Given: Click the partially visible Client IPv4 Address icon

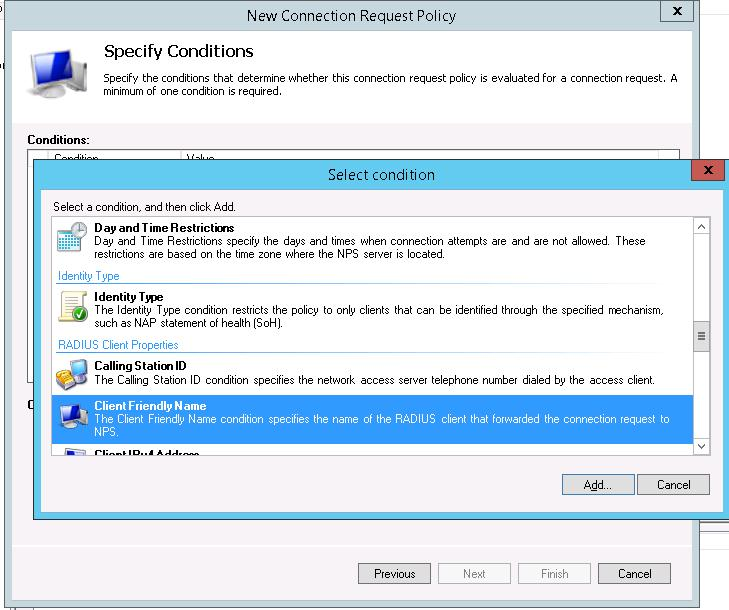Looking at the screenshot, I should click(x=72, y=453).
